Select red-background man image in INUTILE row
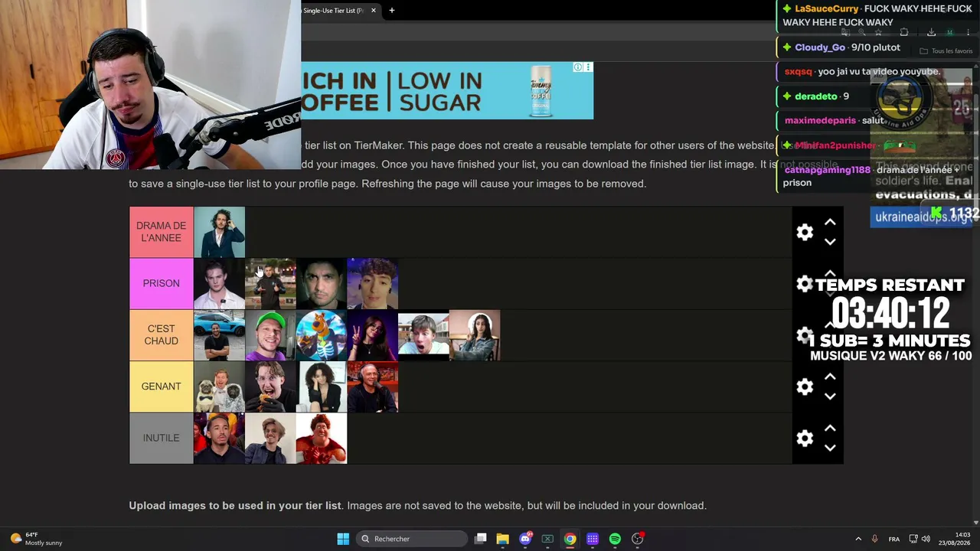Screen dimensions: 980x551 point(220,438)
